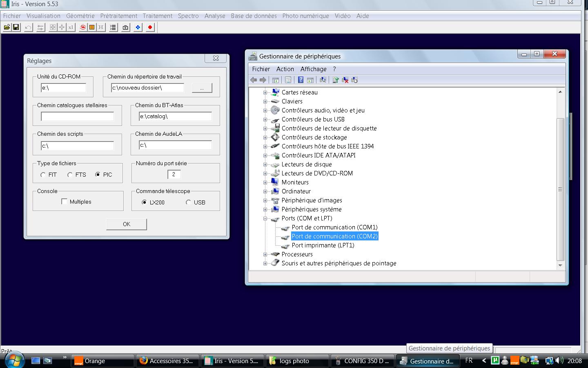The height and width of the screenshot is (368, 588).
Task: Select the LX200 telescope command radio button
Action: [x=144, y=202]
